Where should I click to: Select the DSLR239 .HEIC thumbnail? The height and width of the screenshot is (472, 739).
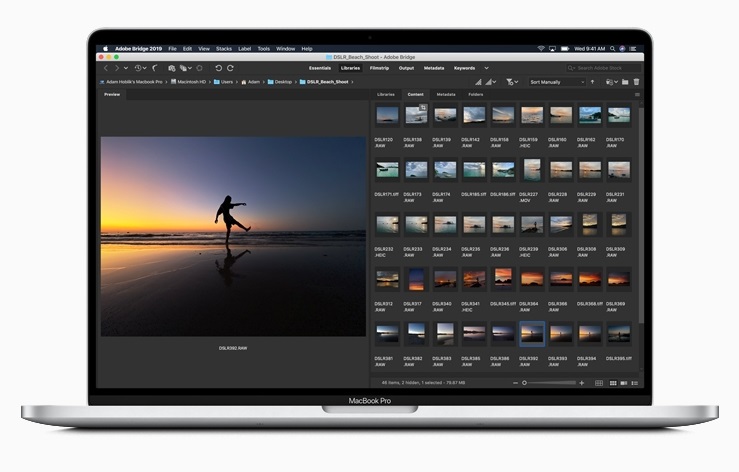point(532,225)
